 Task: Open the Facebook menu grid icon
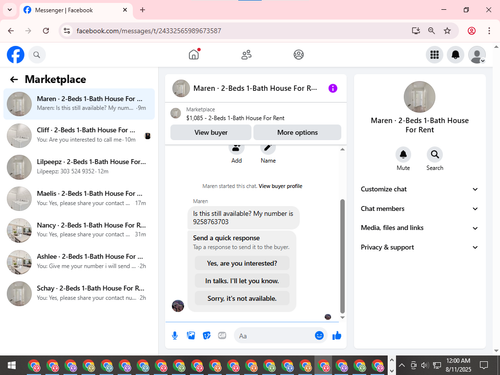click(x=434, y=55)
